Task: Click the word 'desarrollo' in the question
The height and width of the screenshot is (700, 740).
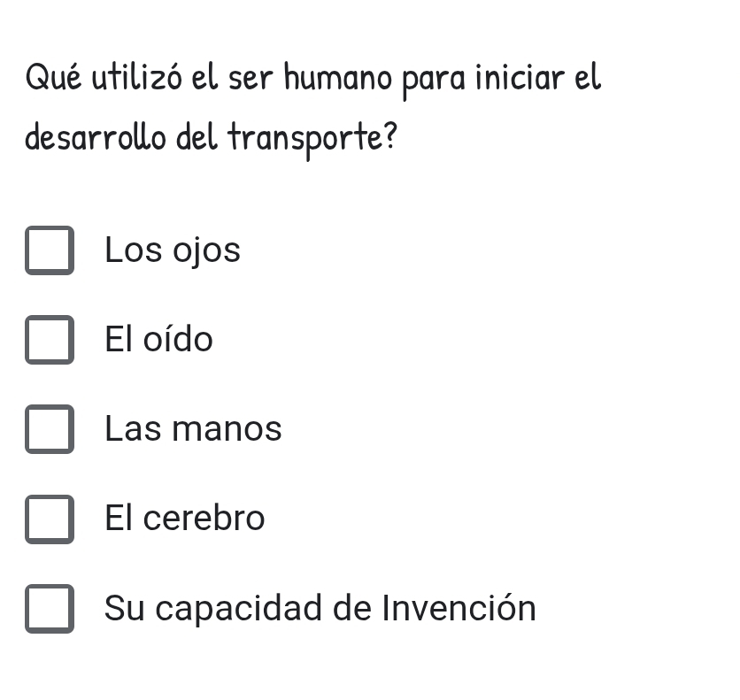Action: tap(96, 137)
